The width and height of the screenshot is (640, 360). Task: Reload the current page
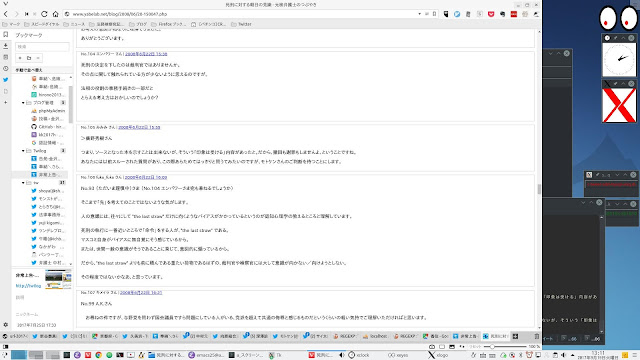pos(44,14)
